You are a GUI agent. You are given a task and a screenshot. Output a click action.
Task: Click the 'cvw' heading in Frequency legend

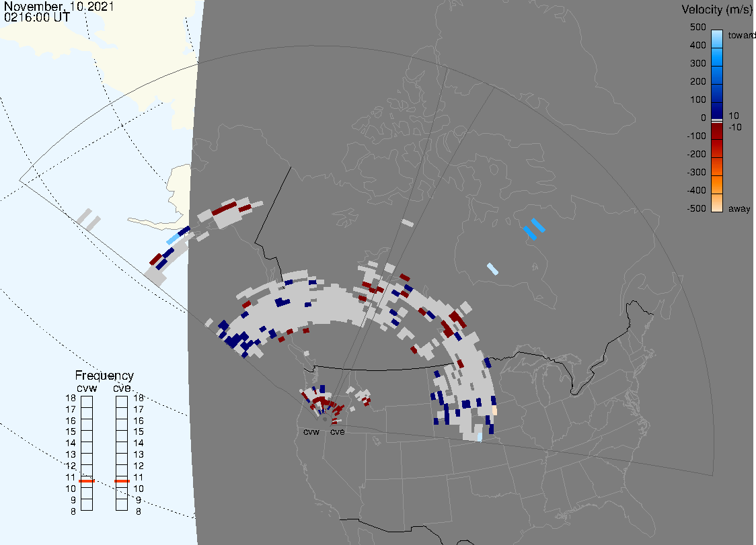click(x=87, y=388)
